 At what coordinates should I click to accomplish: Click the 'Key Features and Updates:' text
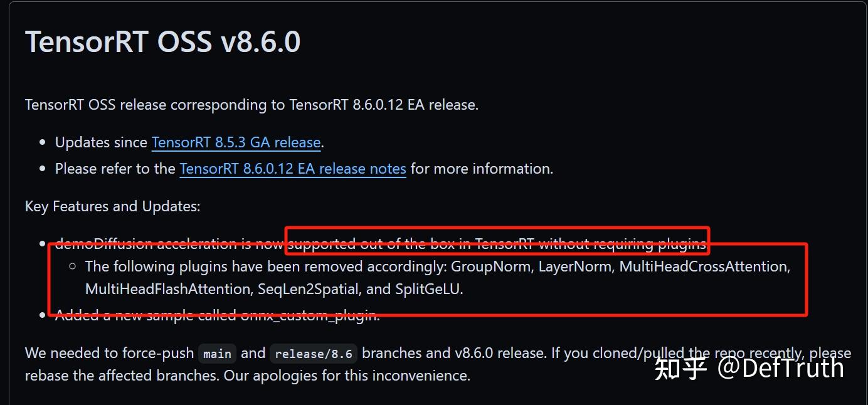coord(113,206)
